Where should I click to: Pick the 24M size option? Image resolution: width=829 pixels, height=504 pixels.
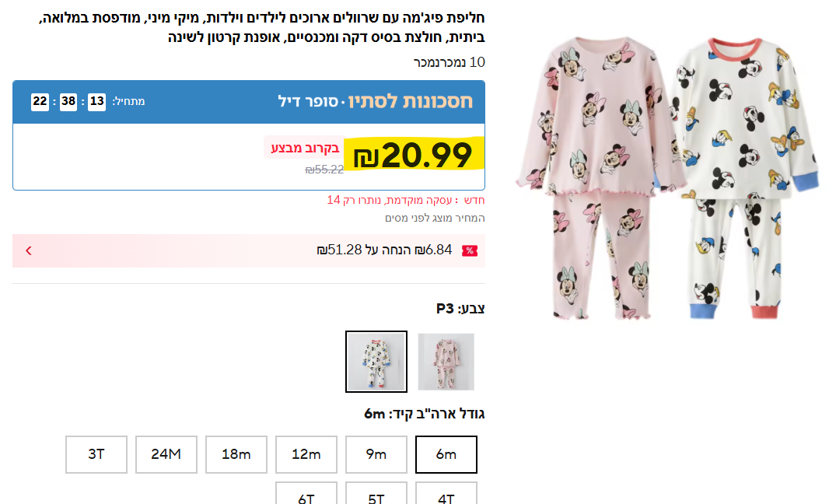click(x=166, y=454)
